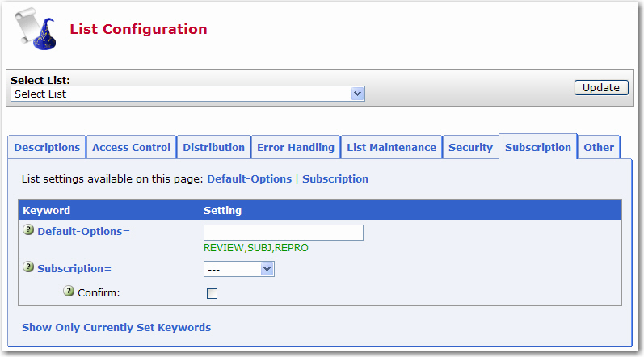Show Only Currently Set Keywords link
The image size is (644, 357).
tap(116, 327)
